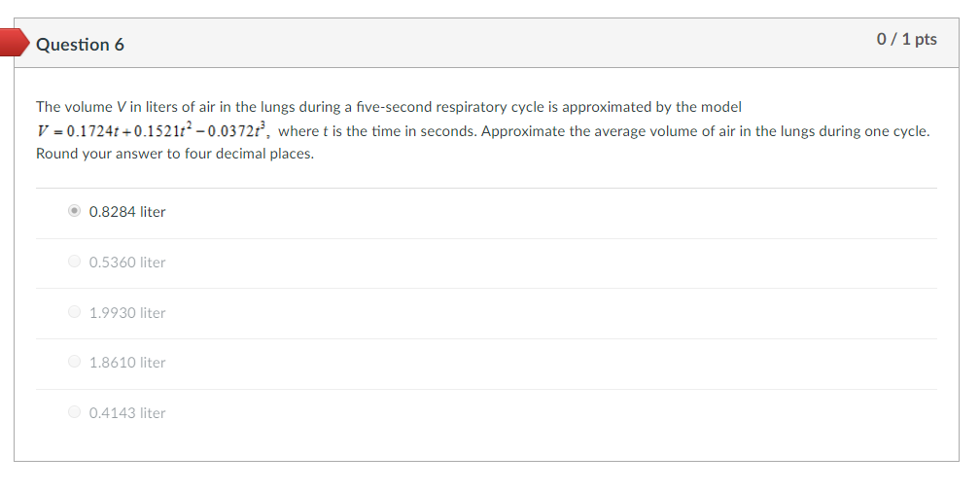Image resolution: width=980 pixels, height=491 pixels.
Task: Choose the 0.5360 liter radio button
Action: (75, 262)
